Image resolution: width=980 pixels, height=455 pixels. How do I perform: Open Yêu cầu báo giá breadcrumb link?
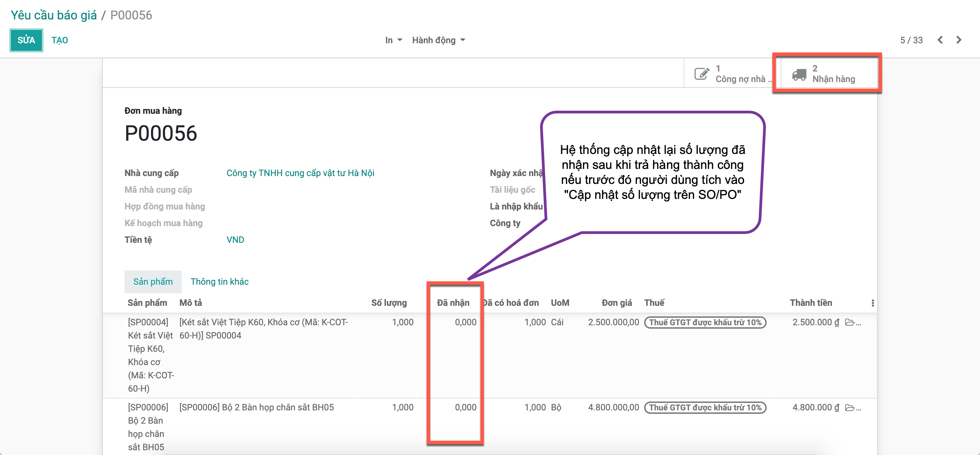coord(54,15)
